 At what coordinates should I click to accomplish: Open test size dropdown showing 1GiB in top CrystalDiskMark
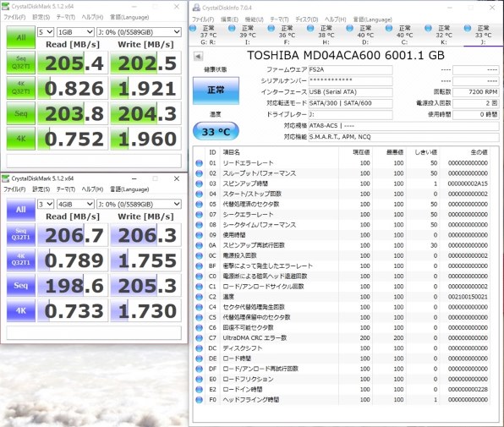pyautogui.click(x=75, y=32)
